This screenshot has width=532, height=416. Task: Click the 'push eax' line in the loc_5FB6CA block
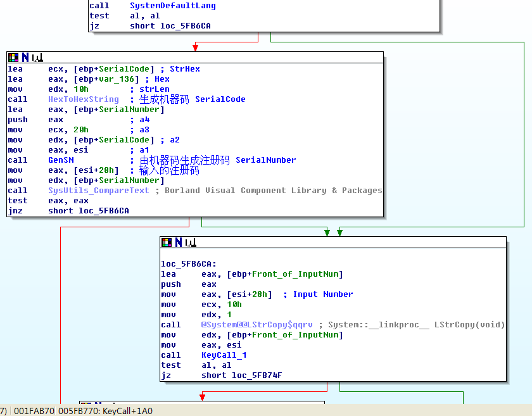189,284
